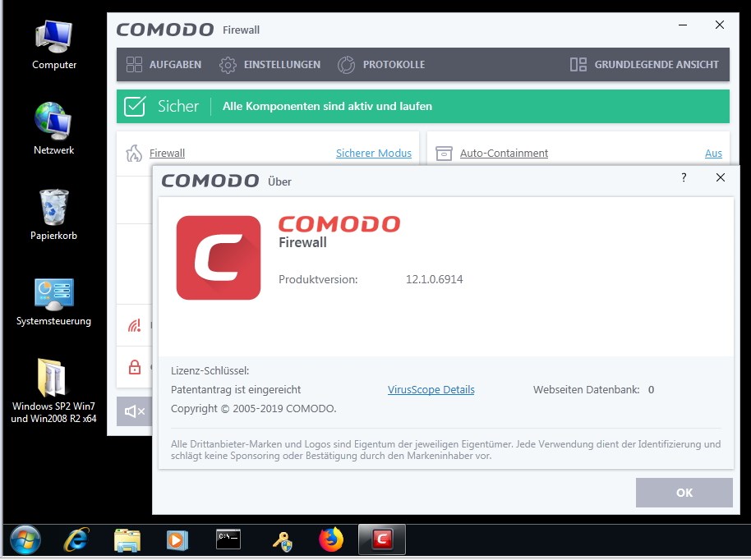The image size is (751, 560).
Task: Toggle the Auto-Containment Aus state link
Action: click(713, 154)
